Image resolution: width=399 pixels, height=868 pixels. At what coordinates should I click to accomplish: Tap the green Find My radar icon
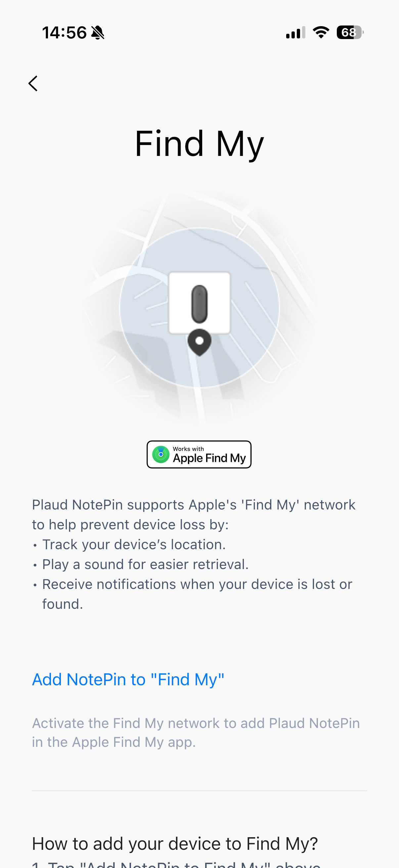[x=161, y=454]
